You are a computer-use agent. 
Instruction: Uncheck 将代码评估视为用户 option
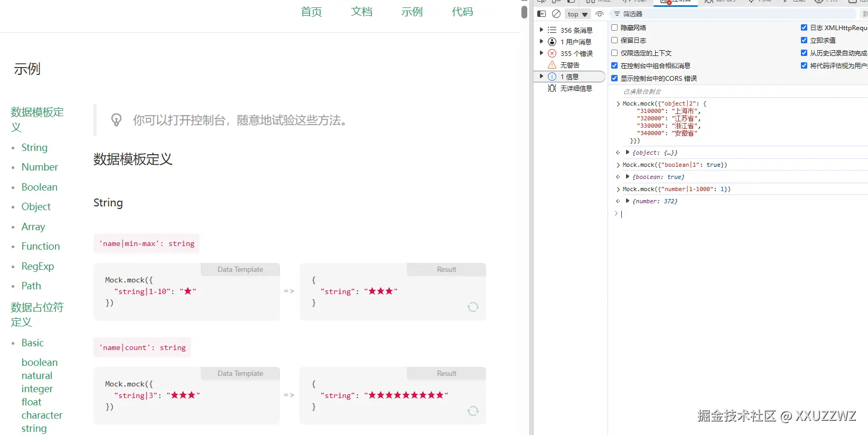[x=804, y=65]
